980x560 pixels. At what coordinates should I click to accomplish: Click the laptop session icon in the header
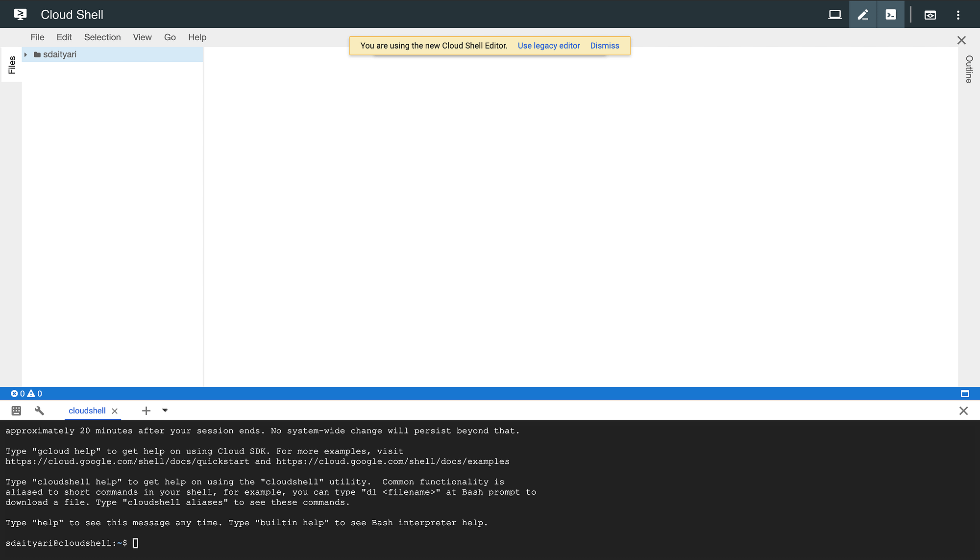pyautogui.click(x=834, y=14)
